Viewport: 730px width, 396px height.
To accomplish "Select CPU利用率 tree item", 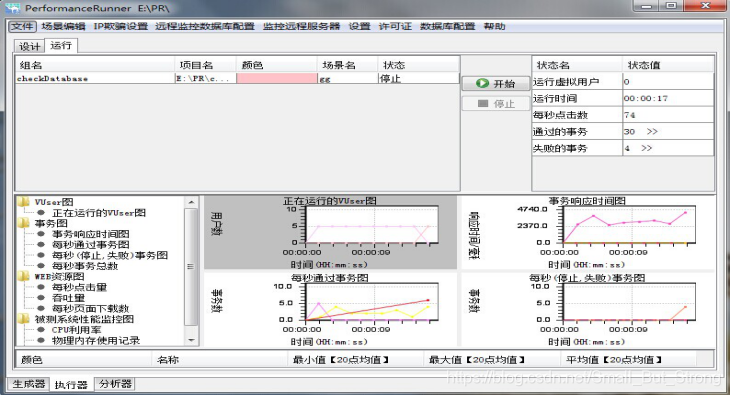I will coord(76,330).
